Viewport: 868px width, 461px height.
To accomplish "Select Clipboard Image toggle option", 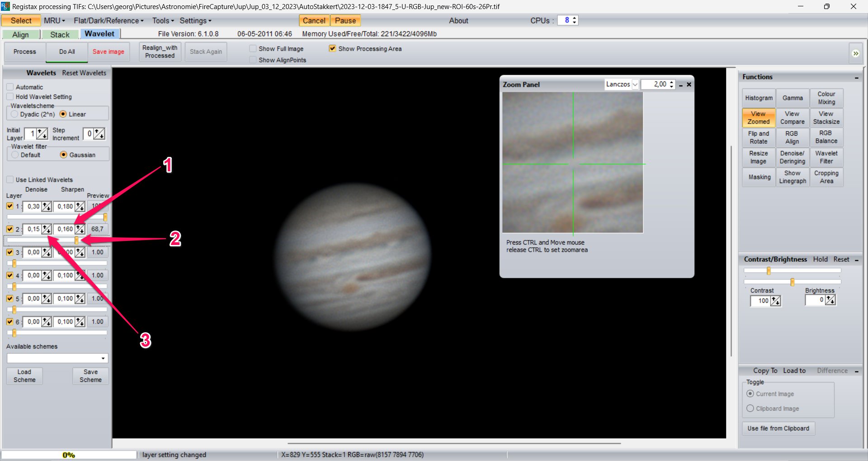I will 750,408.
